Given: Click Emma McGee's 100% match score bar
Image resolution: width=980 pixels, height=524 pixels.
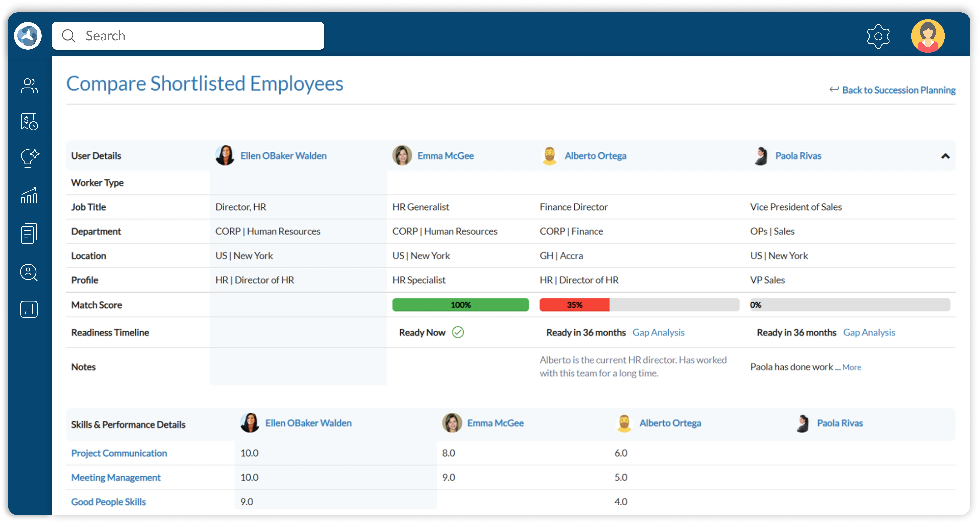Looking at the screenshot, I should [460, 304].
